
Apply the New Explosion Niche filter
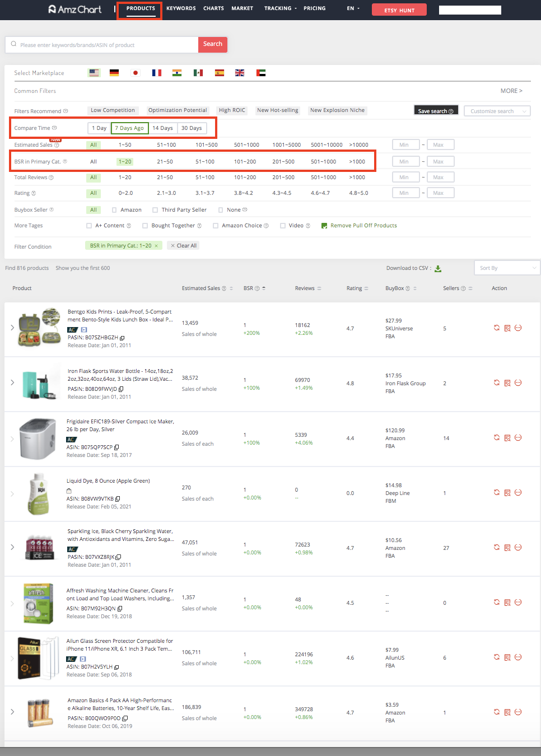(x=338, y=110)
